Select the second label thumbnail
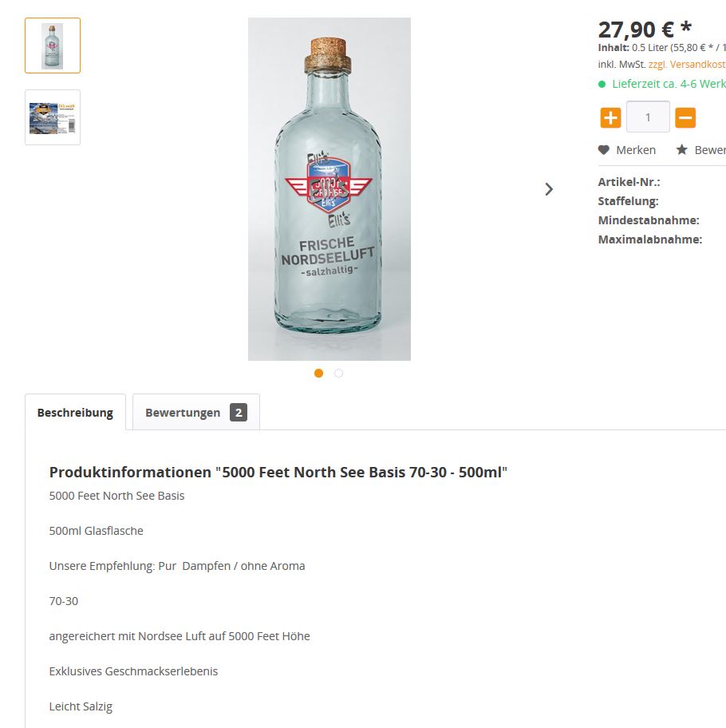 pos(53,117)
